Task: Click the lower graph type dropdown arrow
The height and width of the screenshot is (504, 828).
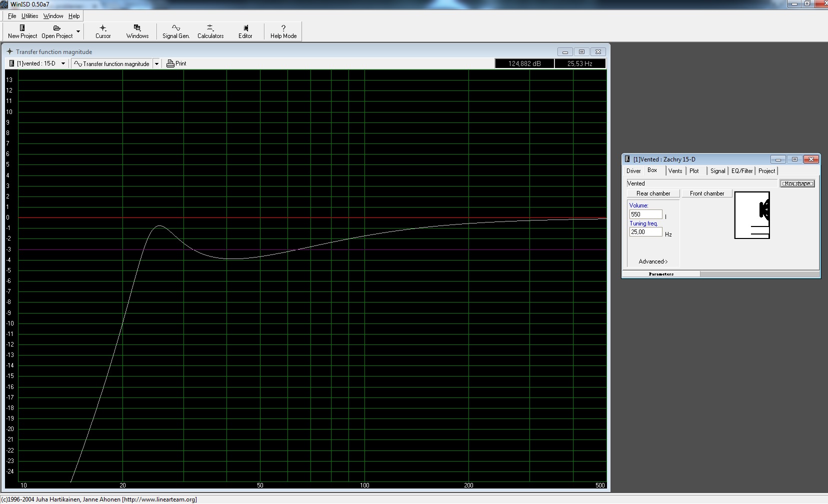Action: pos(156,63)
